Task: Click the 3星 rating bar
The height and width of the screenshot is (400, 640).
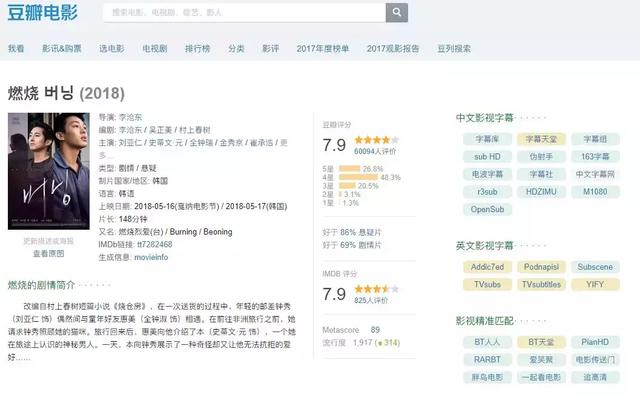Action: (x=347, y=186)
